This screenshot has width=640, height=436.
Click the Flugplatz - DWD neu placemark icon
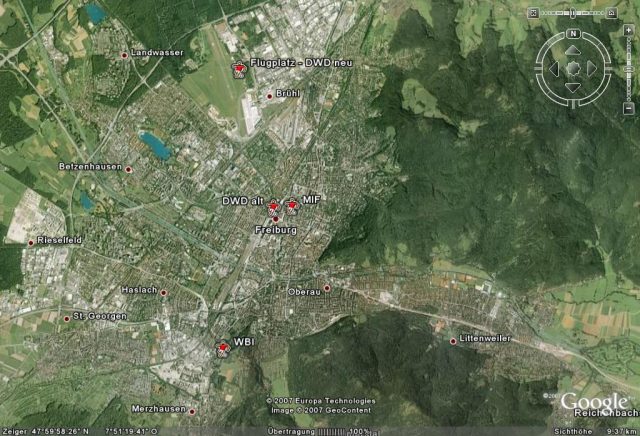239,69
